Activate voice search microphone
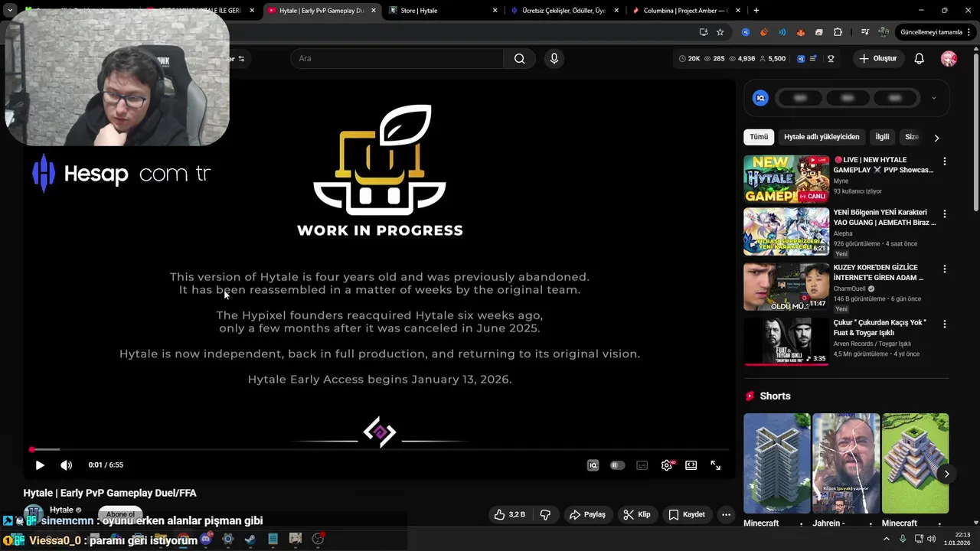The height and width of the screenshot is (551, 980). 554,58
